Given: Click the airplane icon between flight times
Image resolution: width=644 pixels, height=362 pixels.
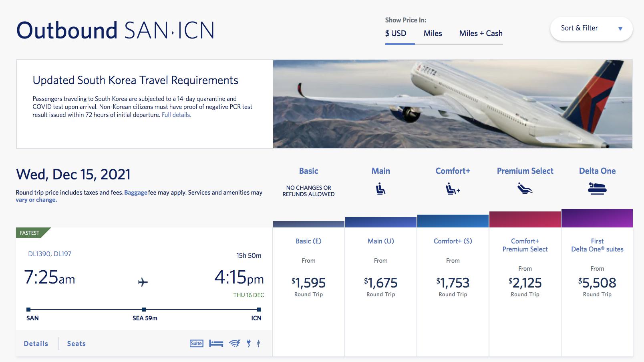Looking at the screenshot, I should (x=143, y=282).
